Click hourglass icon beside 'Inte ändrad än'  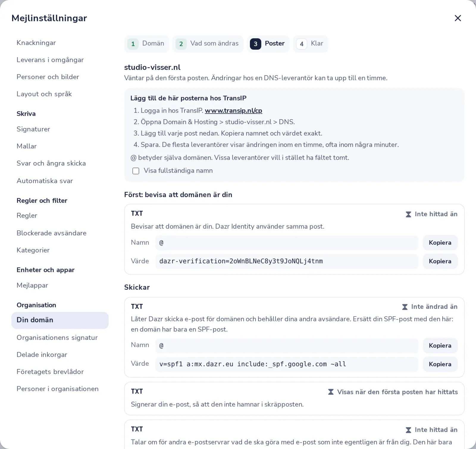(x=405, y=307)
